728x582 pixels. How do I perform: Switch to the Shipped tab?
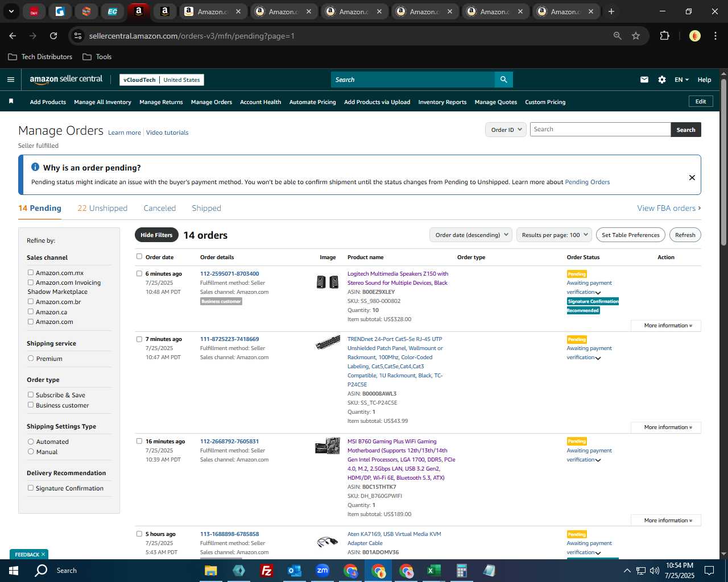point(206,208)
